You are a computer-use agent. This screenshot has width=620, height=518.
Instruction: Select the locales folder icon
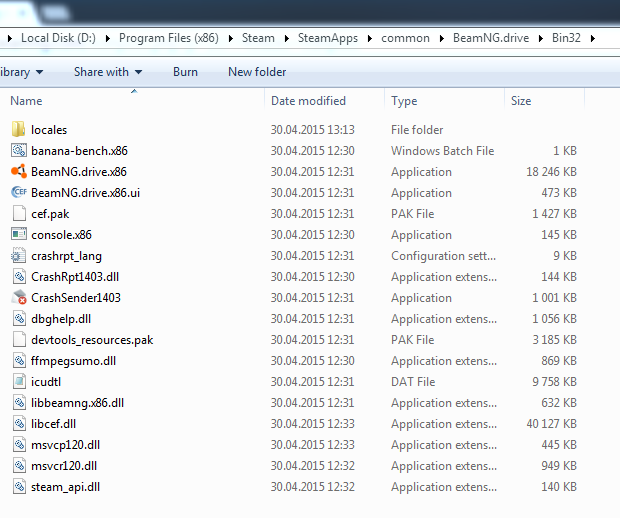pyautogui.click(x=19, y=129)
